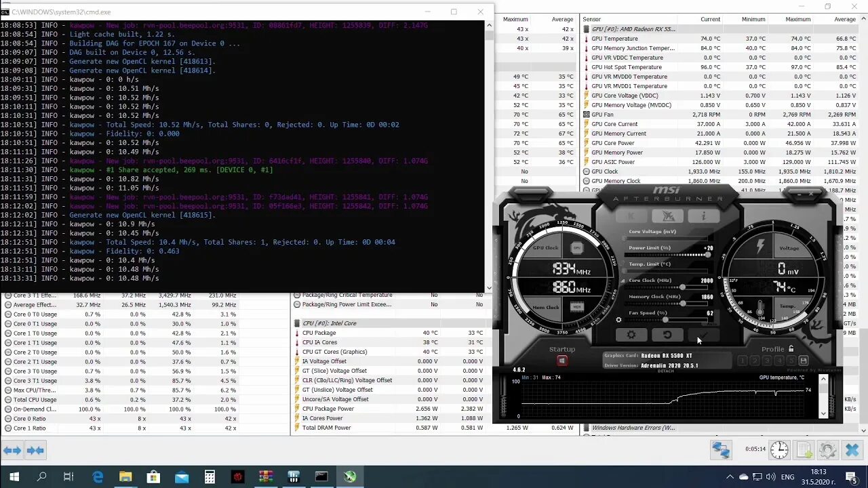Click the HWiNFO collapse columns arrows icon
Viewport: 868px width, 488px height.
coord(35,450)
